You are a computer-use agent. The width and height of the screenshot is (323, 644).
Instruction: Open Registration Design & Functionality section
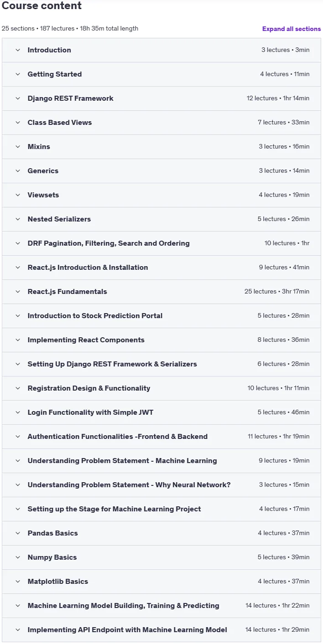click(161, 388)
